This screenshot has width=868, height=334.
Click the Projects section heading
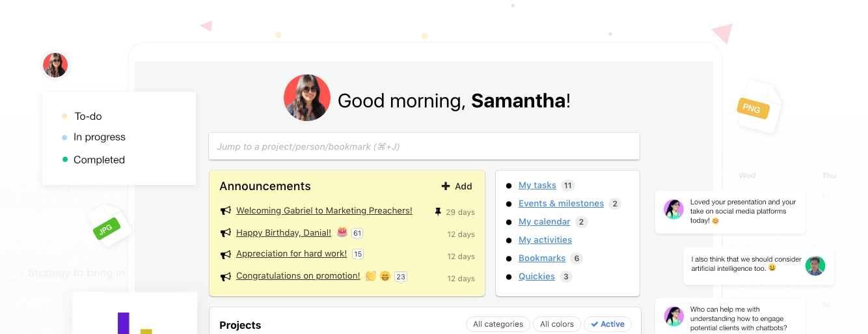(x=240, y=326)
